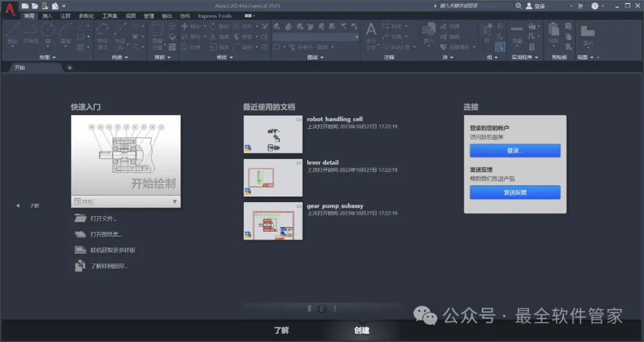Expand the 块 (Block) panel
The height and width of the screenshot is (342, 644).
point(448,57)
